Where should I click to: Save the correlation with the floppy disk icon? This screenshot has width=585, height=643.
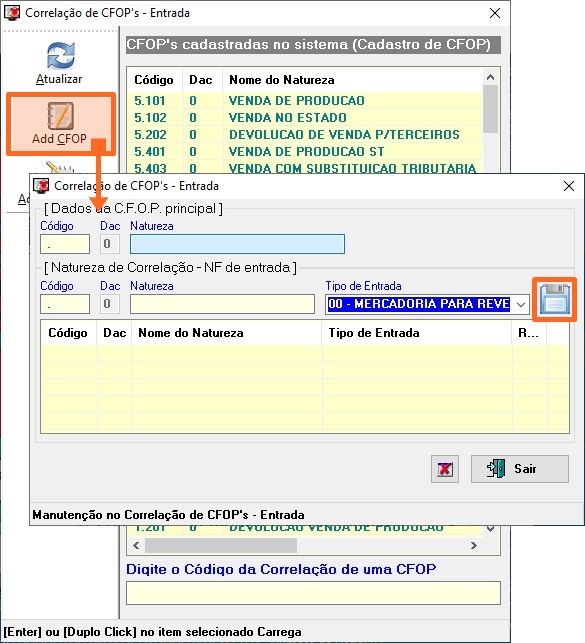[554, 299]
